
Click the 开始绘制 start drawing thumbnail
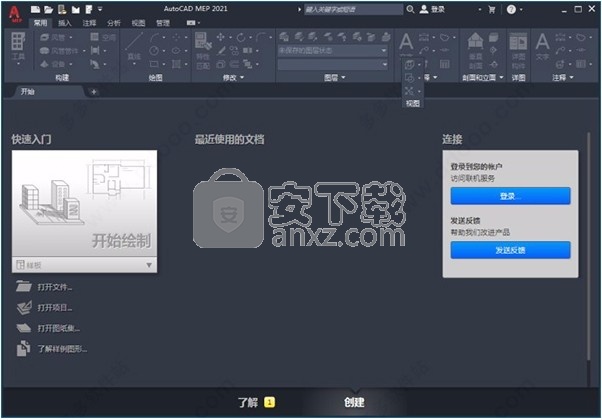tap(84, 203)
